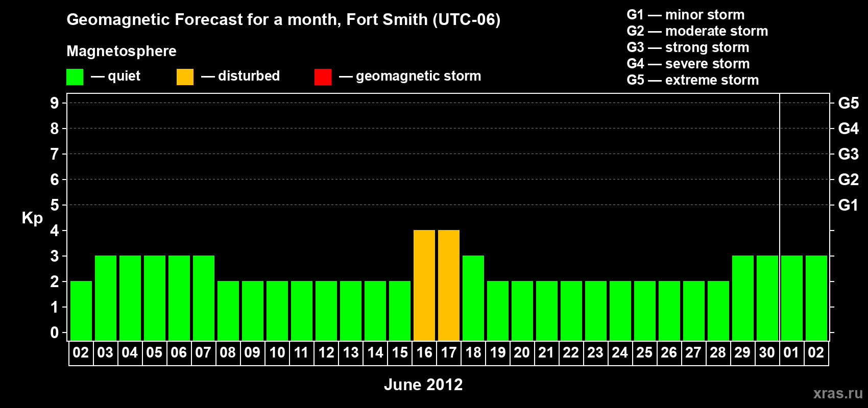
Task: Click the Kp axis value 0
Action: tap(55, 333)
